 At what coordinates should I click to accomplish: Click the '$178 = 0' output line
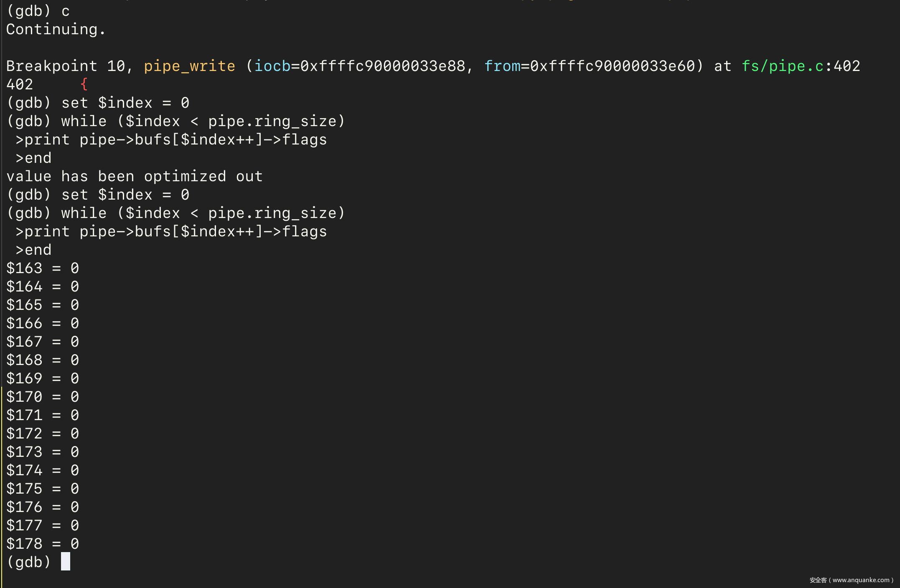pyautogui.click(x=43, y=544)
